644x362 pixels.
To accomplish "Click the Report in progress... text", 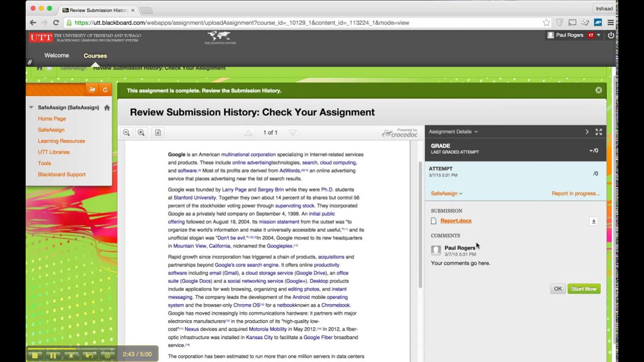I will point(576,194).
